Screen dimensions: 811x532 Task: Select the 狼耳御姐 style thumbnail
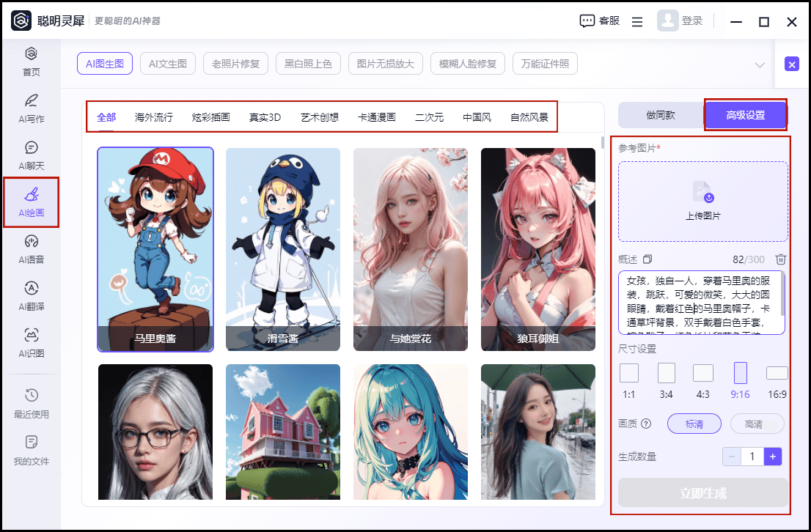(x=538, y=249)
